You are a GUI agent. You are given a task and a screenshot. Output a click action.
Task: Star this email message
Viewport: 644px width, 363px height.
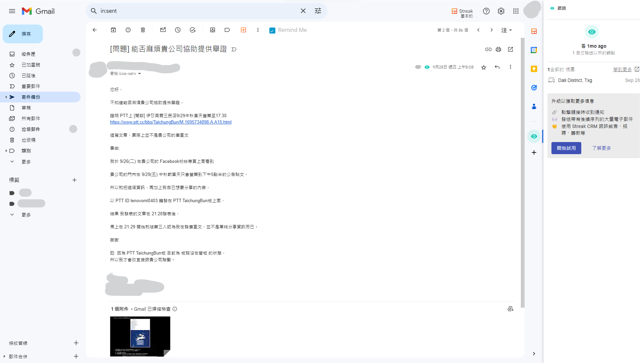[484, 67]
